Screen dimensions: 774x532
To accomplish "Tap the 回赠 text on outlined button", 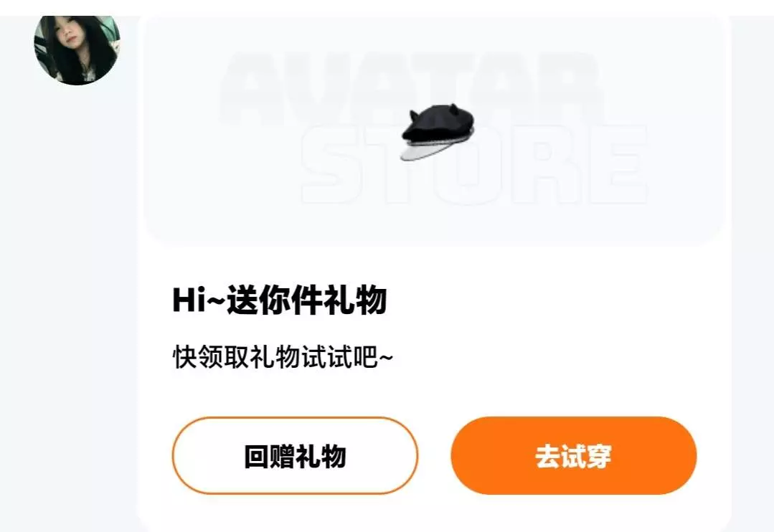I will click(269, 456).
